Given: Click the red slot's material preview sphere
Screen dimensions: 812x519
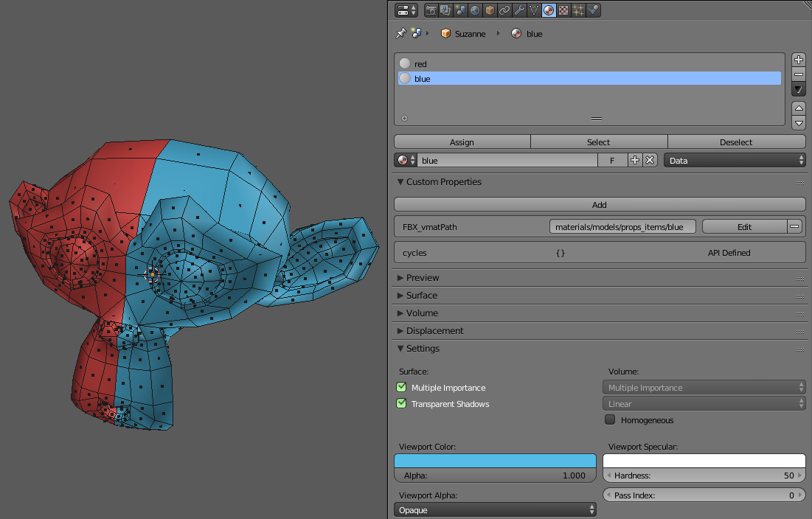Looking at the screenshot, I should (x=405, y=63).
